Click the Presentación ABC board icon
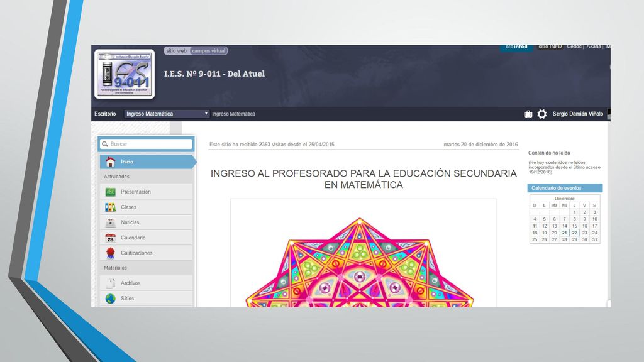This screenshot has width=644, height=362. pyautogui.click(x=110, y=192)
